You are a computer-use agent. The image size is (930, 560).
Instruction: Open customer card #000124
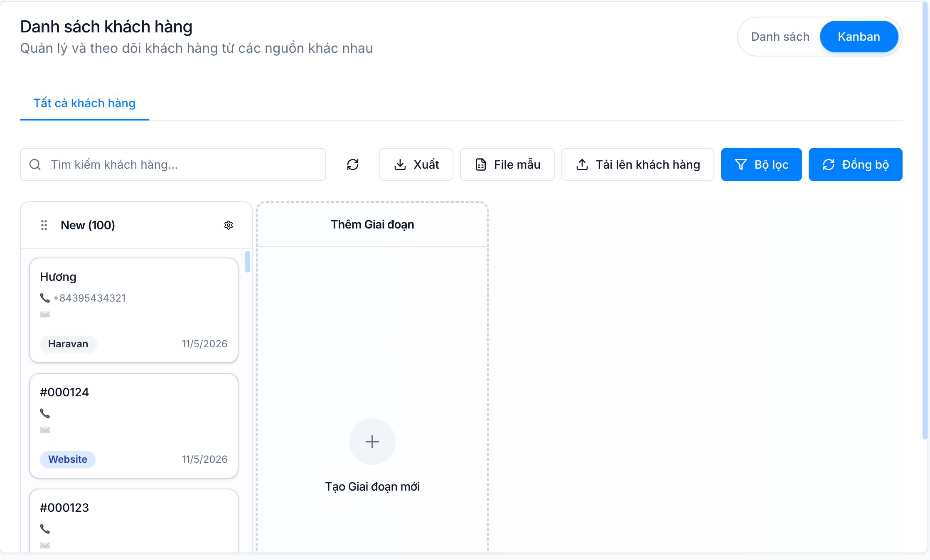(x=134, y=426)
